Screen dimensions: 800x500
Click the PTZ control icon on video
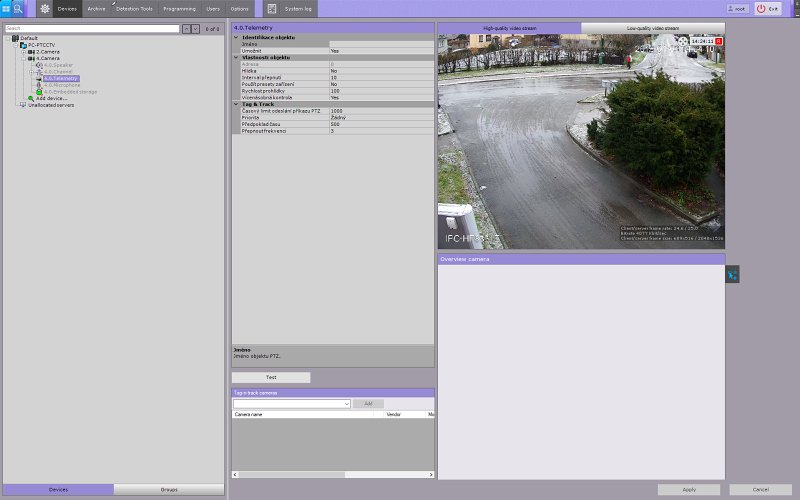pos(683,41)
